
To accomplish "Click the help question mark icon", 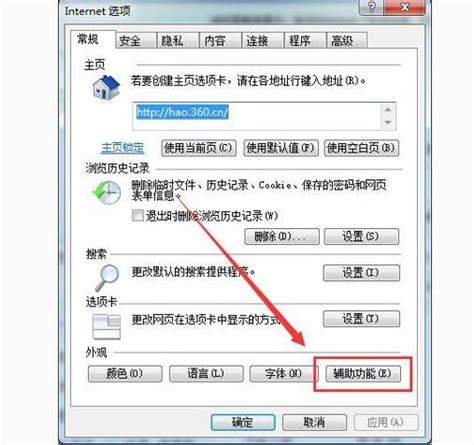I will point(371,7).
